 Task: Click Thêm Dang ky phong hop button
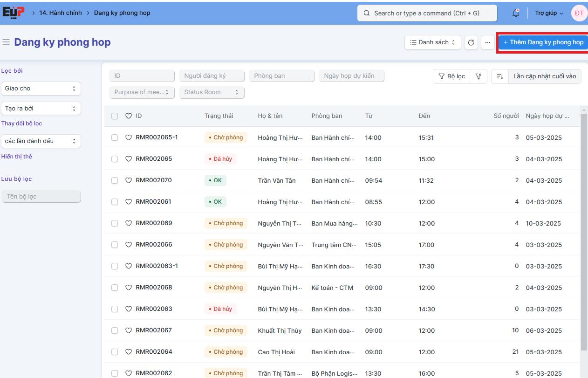543,42
